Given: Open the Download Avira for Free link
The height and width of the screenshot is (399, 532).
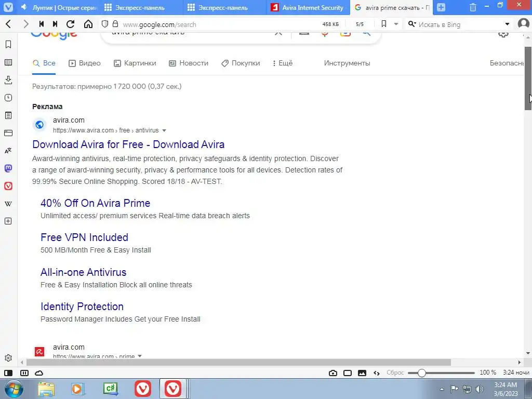Looking at the screenshot, I should tap(128, 144).
